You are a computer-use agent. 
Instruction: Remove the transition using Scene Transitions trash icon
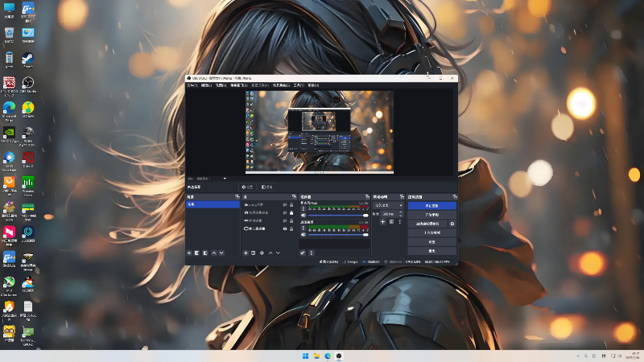pos(391,222)
